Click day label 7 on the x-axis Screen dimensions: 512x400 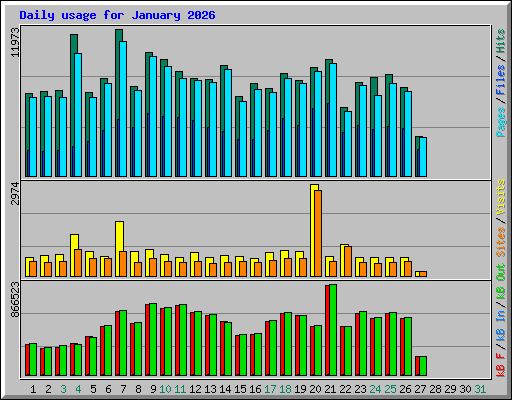[123, 389]
